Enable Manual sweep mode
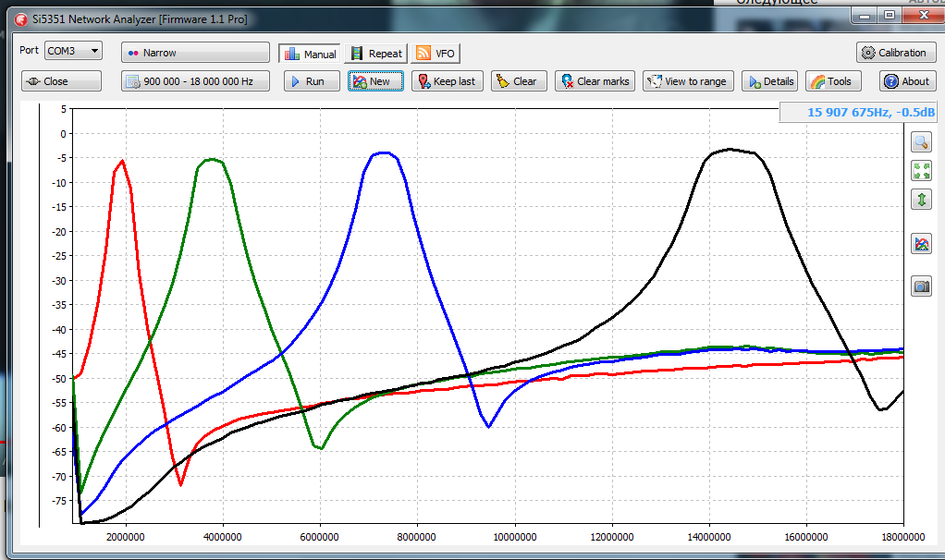This screenshot has width=945, height=560. tap(310, 54)
